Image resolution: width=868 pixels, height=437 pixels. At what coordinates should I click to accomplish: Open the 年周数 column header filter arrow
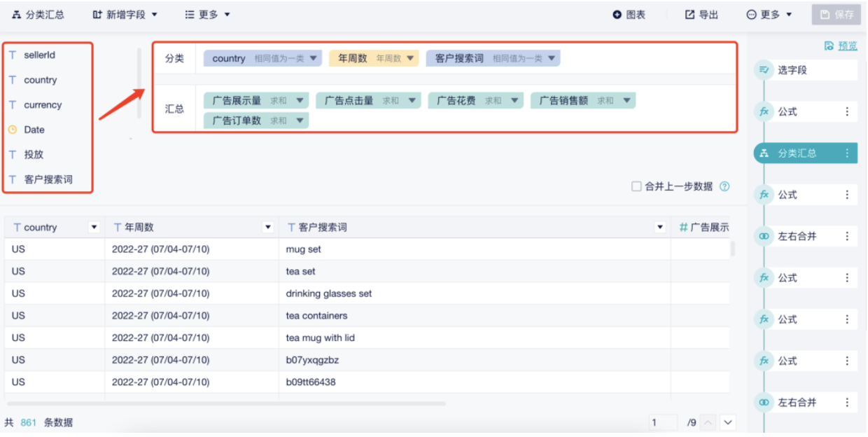point(267,228)
